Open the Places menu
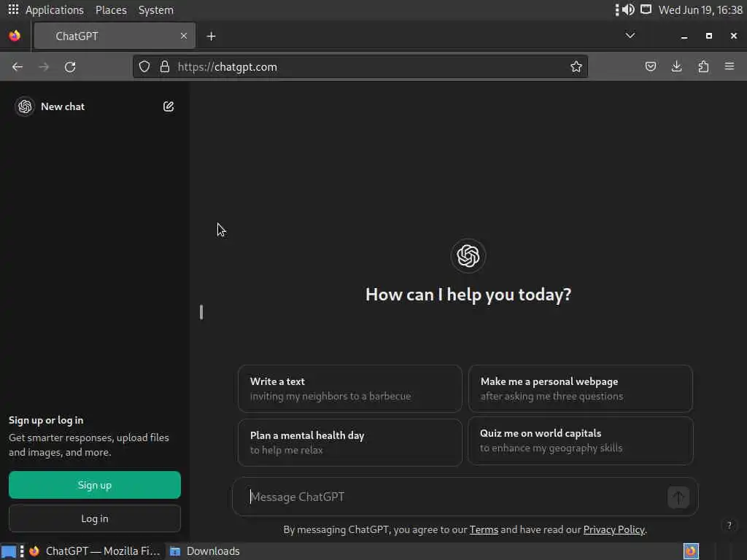Screen dimensions: 747x560 point(111,10)
